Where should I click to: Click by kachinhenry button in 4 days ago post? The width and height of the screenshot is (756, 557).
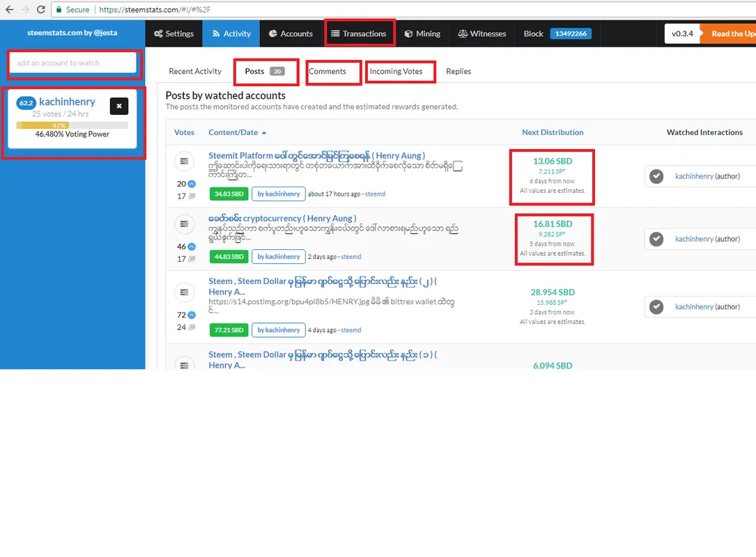pos(279,330)
